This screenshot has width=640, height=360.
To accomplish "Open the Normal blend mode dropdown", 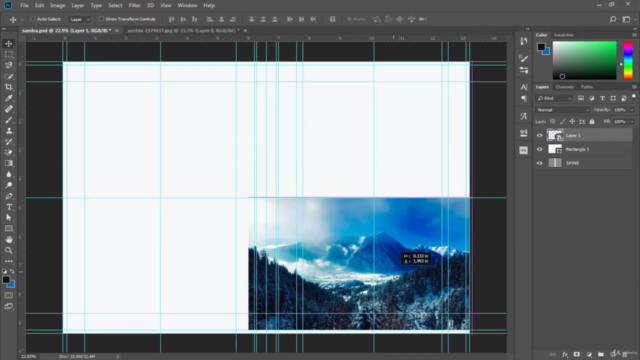I will [563, 110].
